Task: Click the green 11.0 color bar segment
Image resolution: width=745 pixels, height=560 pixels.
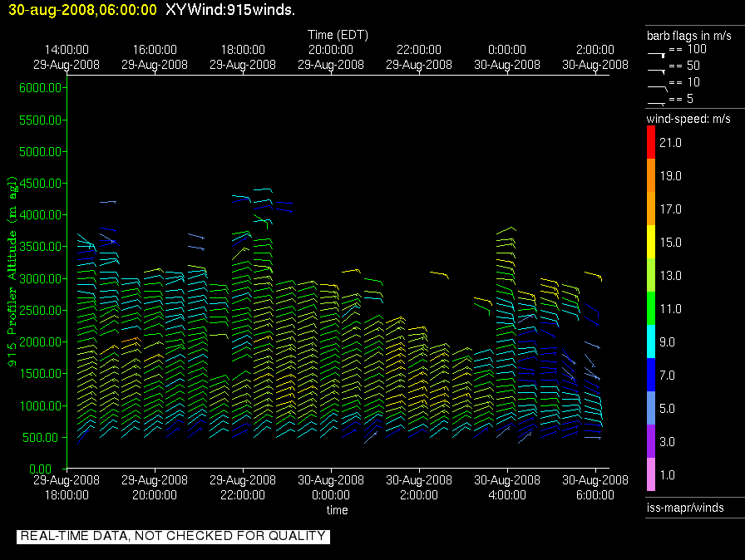Action: point(651,308)
